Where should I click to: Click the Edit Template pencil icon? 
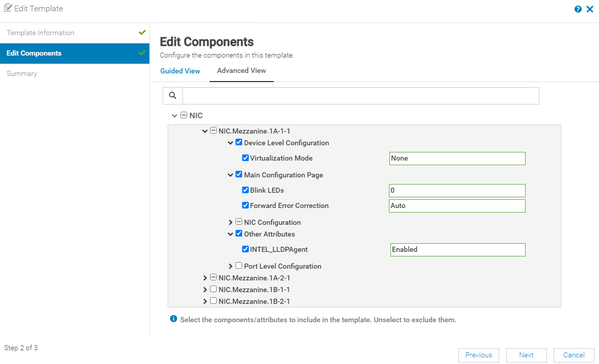tap(8, 9)
